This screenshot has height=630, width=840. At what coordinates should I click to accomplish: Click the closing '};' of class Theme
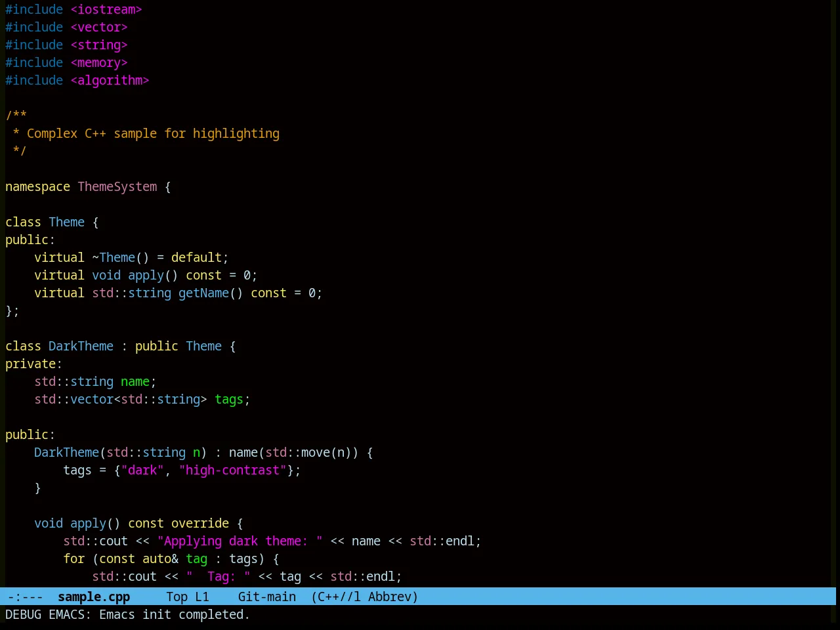click(12, 310)
